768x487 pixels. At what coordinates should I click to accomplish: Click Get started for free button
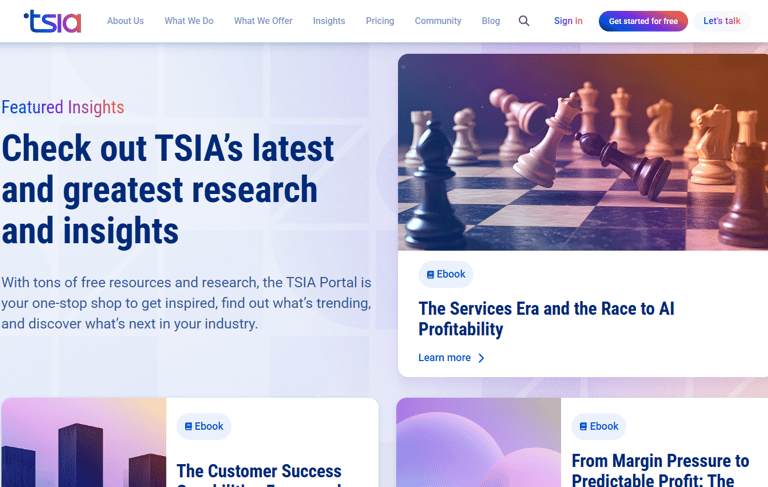point(643,21)
